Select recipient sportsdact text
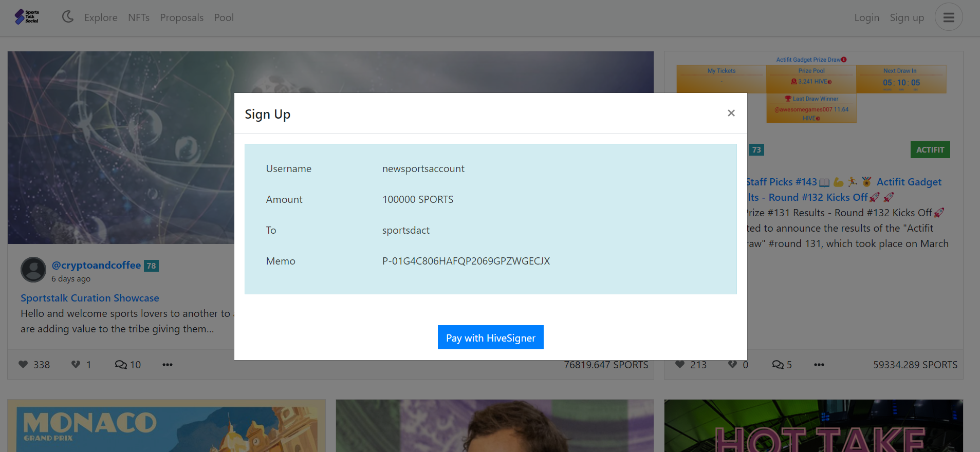The image size is (980, 452). coord(406,230)
